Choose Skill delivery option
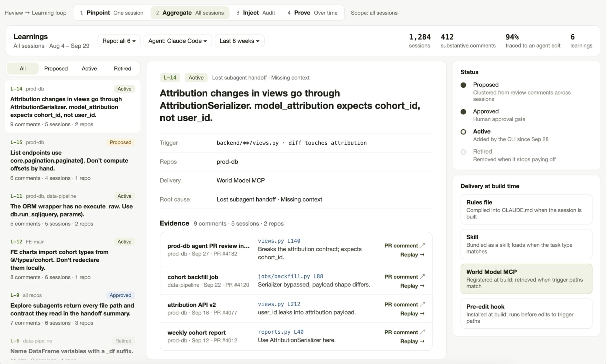The height and width of the screenshot is (364, 606). tap(526, 244)
